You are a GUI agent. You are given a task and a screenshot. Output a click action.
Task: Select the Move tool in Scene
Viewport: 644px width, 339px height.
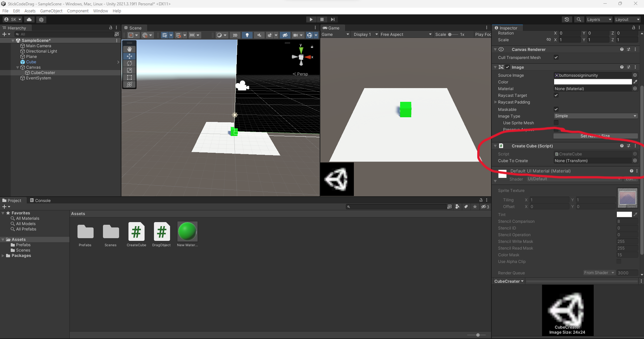pyautogui.click(x=129, y=56)
